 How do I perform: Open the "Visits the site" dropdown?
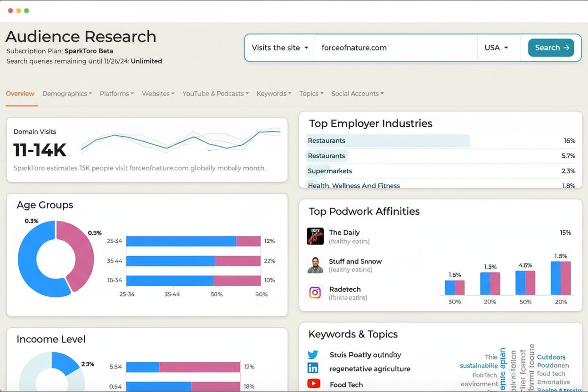pyautogui.click(x=278, y=48)
